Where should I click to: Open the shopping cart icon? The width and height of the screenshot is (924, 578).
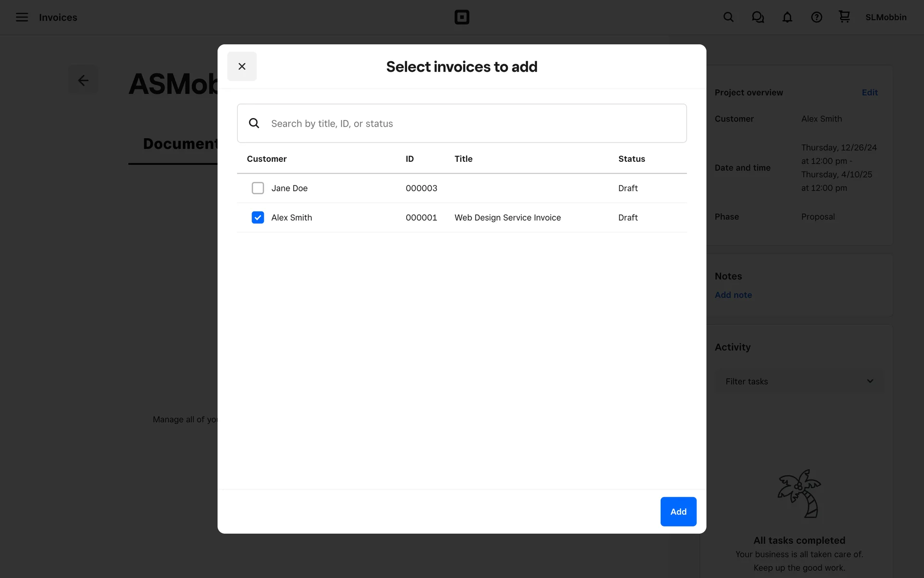tap(844, 17)
